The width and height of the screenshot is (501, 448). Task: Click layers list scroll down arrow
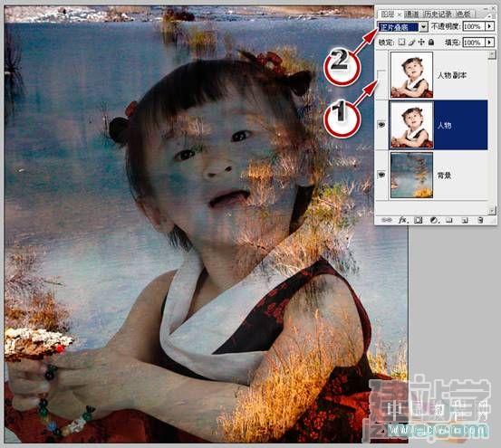[x=492, y=211]
